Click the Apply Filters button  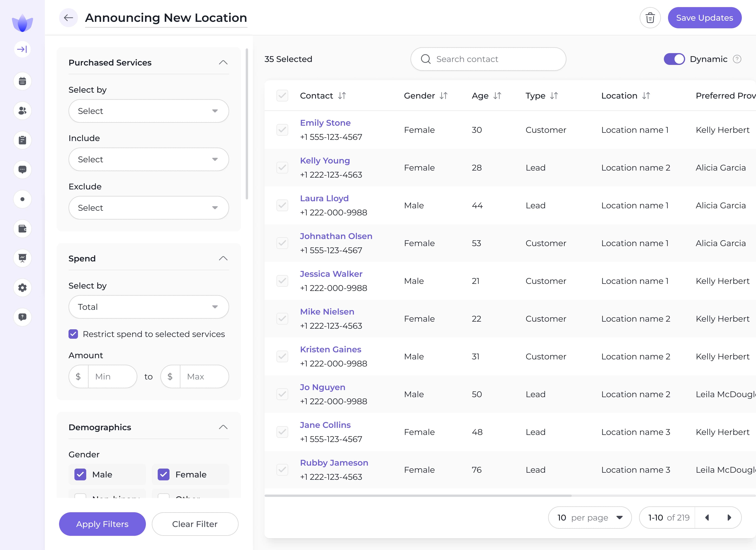[x=102, y=524]
